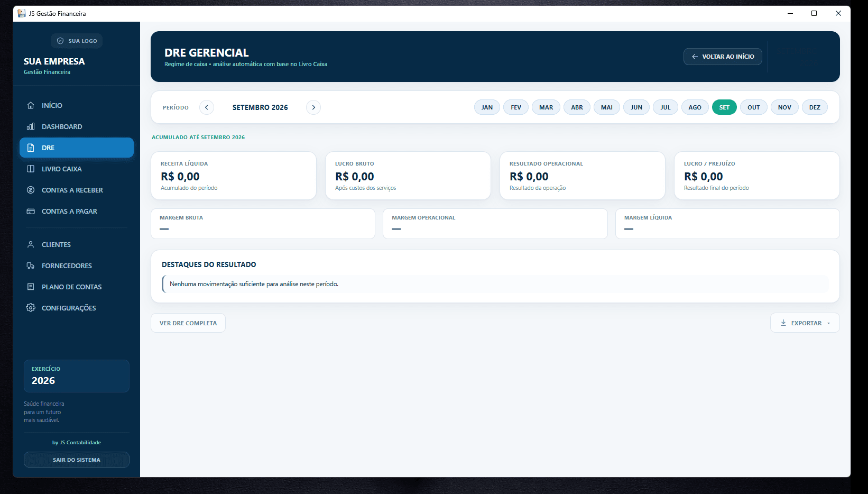Open the Dashboard menu item
The height and width of the screenshot is (494, 868).
[77, 126]
